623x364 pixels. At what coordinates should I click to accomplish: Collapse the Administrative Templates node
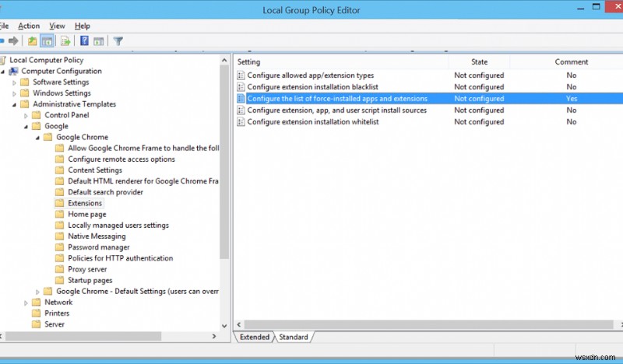coord(14,105)
